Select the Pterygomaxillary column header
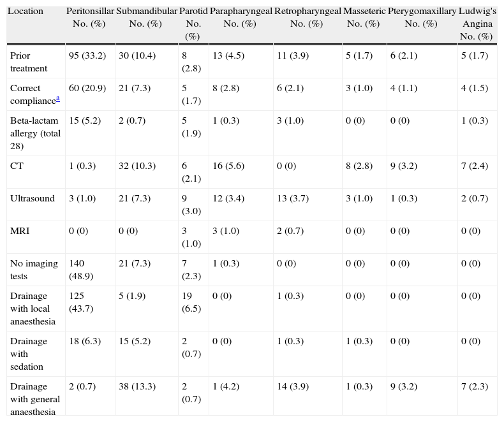The width and height of the screenshot is (504, 422). coord(422,17)
